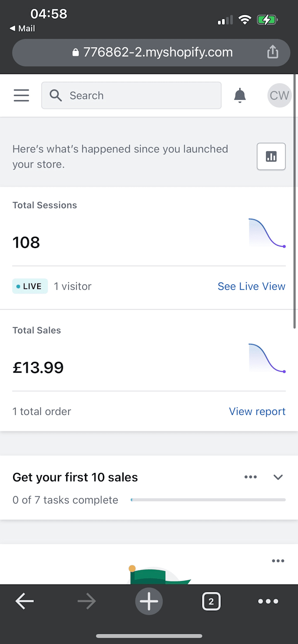The image size is (298, 644).
Task: Tap the search magnifier icon
Action: [55, 95]
